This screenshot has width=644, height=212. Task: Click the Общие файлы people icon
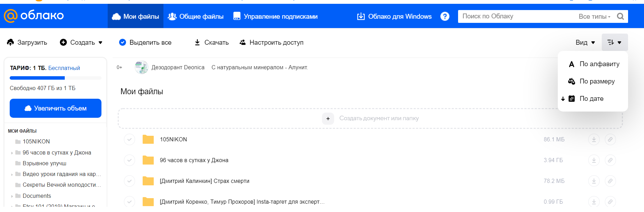pos(172,16)
